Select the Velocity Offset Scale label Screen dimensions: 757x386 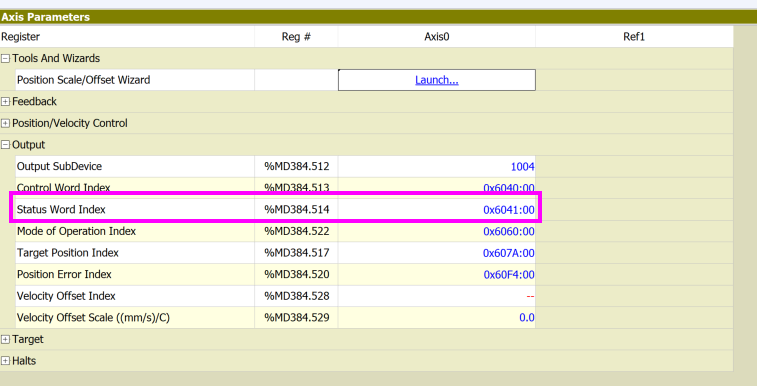tap(93, 317)
